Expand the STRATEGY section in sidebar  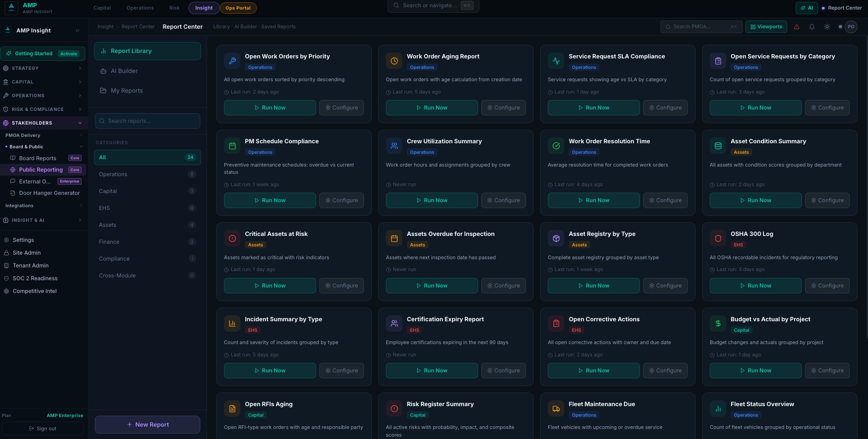pyautogui.click(x=43, y=68)
